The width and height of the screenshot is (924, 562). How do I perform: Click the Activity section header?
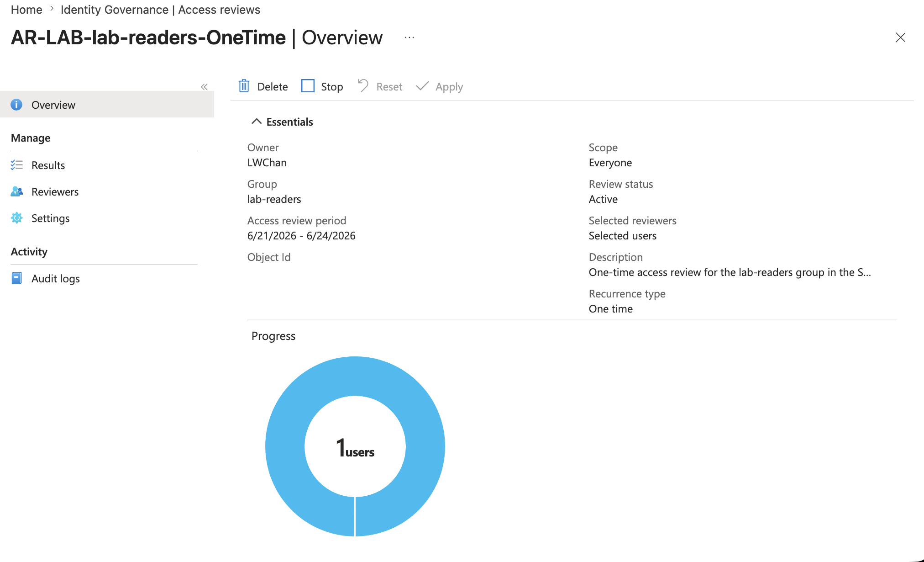pyautogui.click(x=29, y=252)
